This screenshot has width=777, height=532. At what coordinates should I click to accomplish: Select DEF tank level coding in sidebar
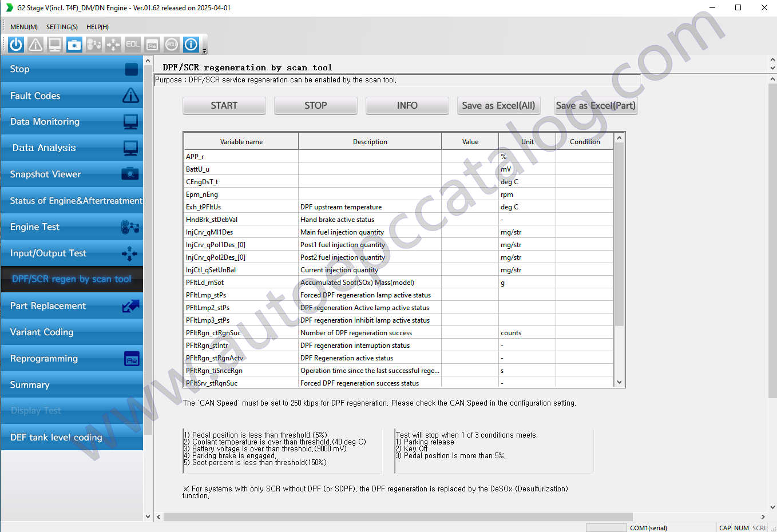(72, 438)
